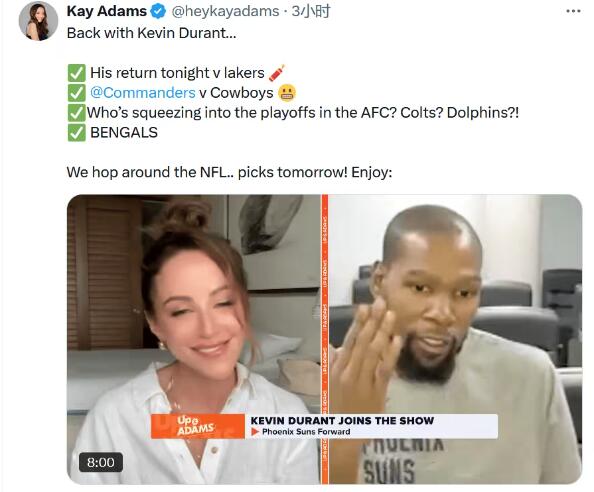The width and height of the screenshot is (594, 492).
Task: Click the blue verified badge
Action: click(x=158, y=11)
